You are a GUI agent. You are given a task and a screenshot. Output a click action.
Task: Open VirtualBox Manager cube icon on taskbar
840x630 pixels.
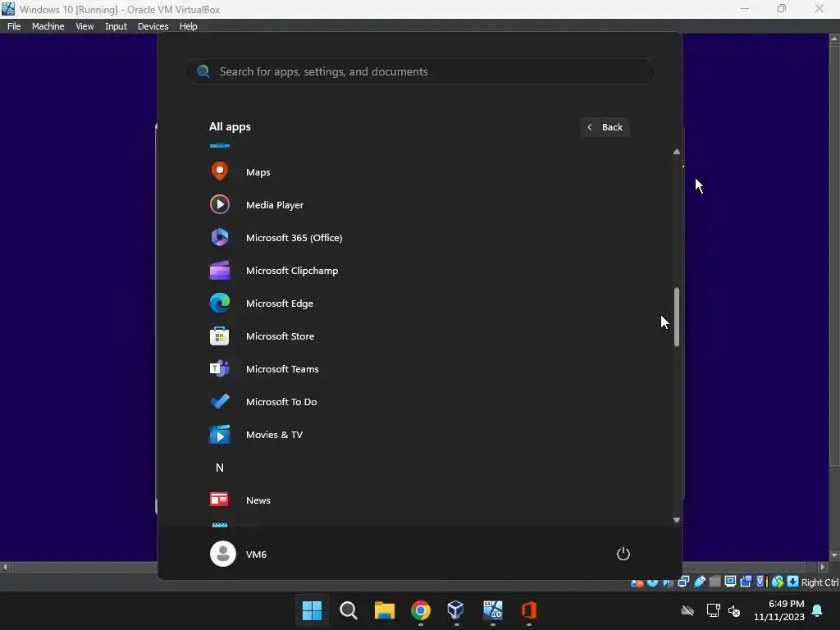456,610
